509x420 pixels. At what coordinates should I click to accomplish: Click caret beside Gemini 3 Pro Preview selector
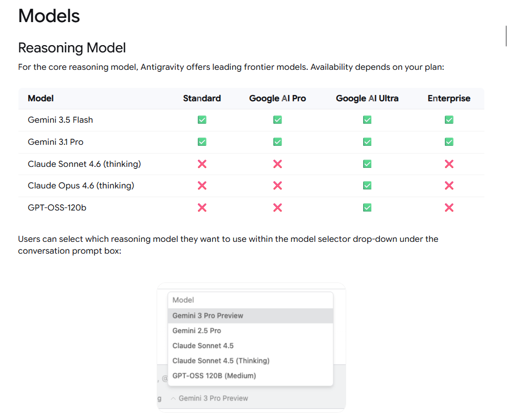[173, 398]
